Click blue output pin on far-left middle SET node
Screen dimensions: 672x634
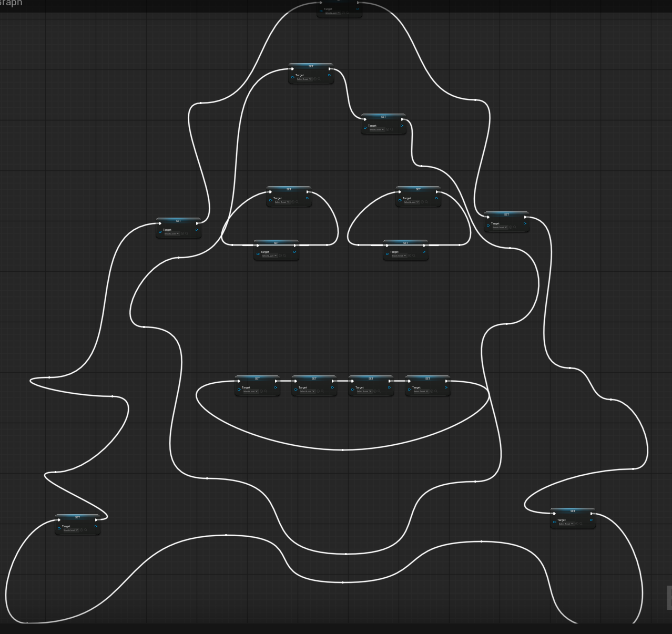[x=197, y=230]
